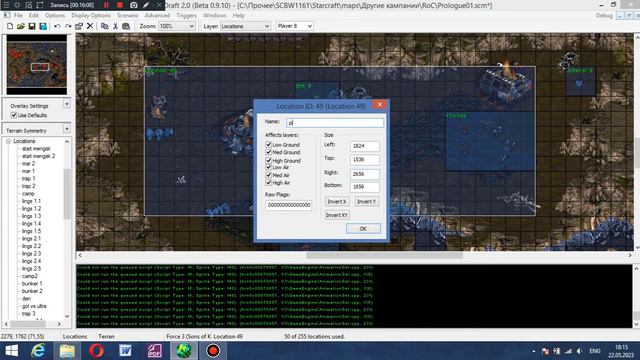Click the Invert XY button
The width and height of the screenshot is (640, 360).
[x=337, y=215]
